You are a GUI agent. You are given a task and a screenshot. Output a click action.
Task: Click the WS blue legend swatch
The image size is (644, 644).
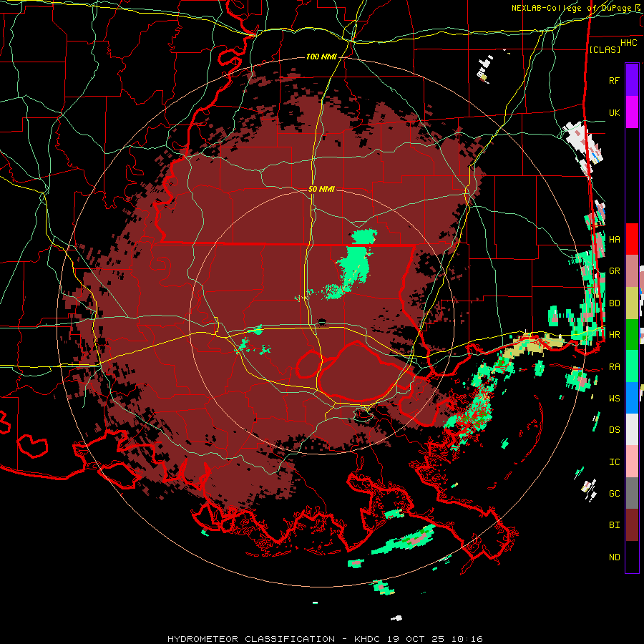[632, 398]
